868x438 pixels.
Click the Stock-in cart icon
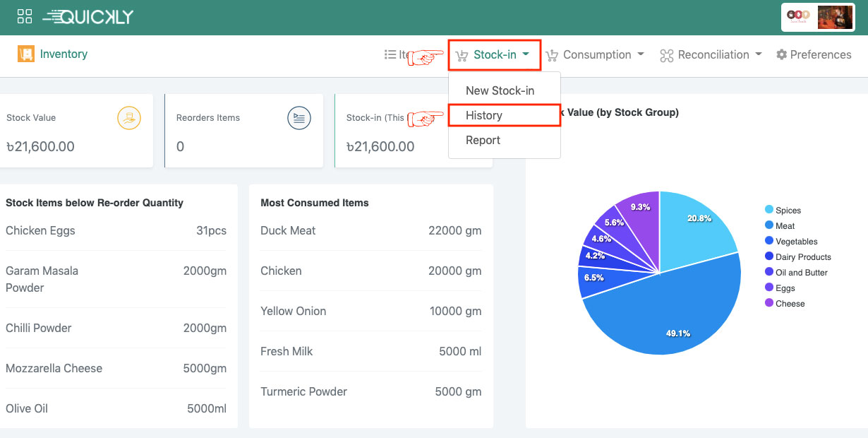point(462,55)
